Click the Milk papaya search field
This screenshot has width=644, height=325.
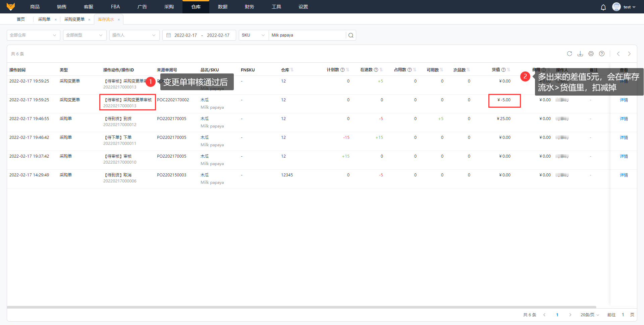coord(307,35)
